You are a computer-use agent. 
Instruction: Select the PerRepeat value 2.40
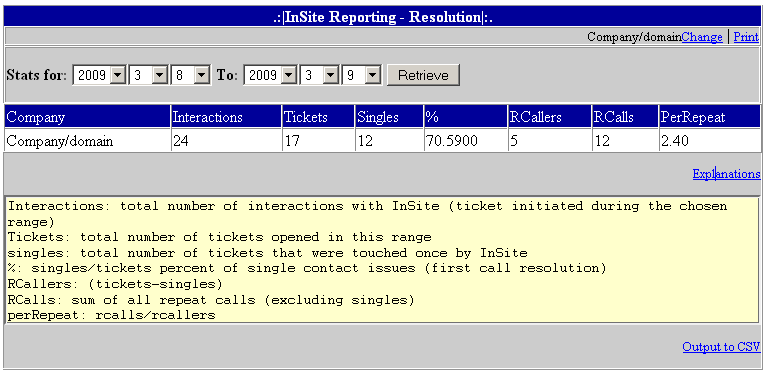[710, 141]
